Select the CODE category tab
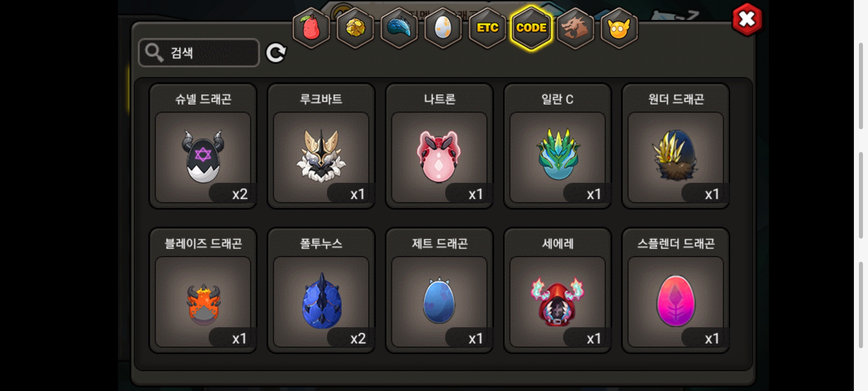The image size is (868, 391). tap(531, 28)
